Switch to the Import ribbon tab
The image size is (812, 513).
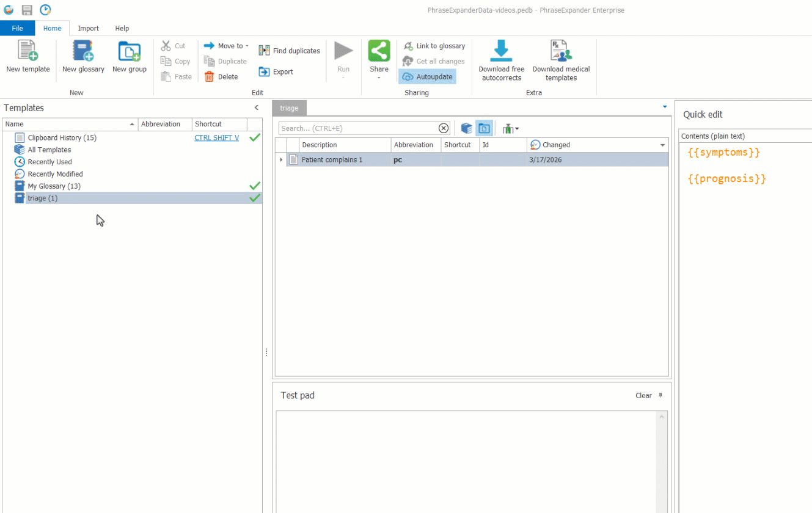pyautogui.click(x=89, y=28)
